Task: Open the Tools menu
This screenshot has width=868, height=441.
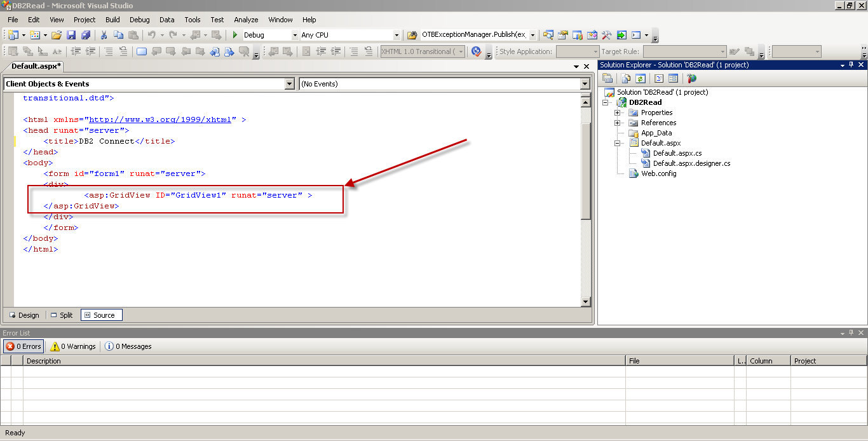Action: (193, 20)
